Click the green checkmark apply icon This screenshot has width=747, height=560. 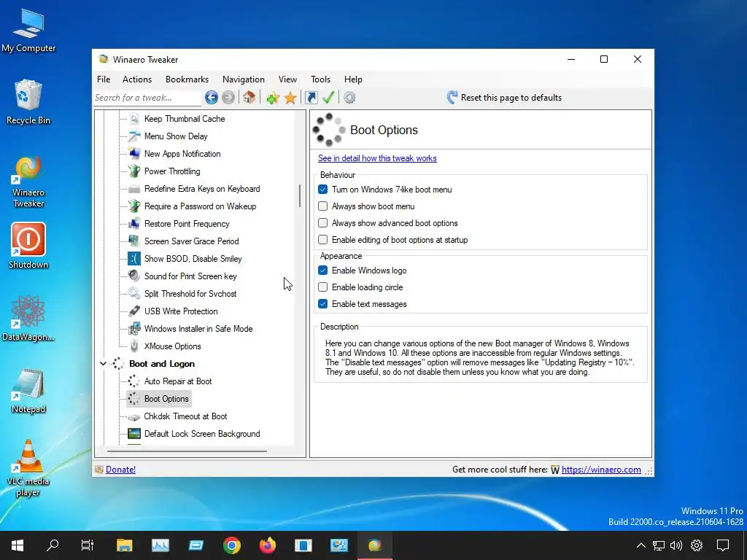[328, 98]
